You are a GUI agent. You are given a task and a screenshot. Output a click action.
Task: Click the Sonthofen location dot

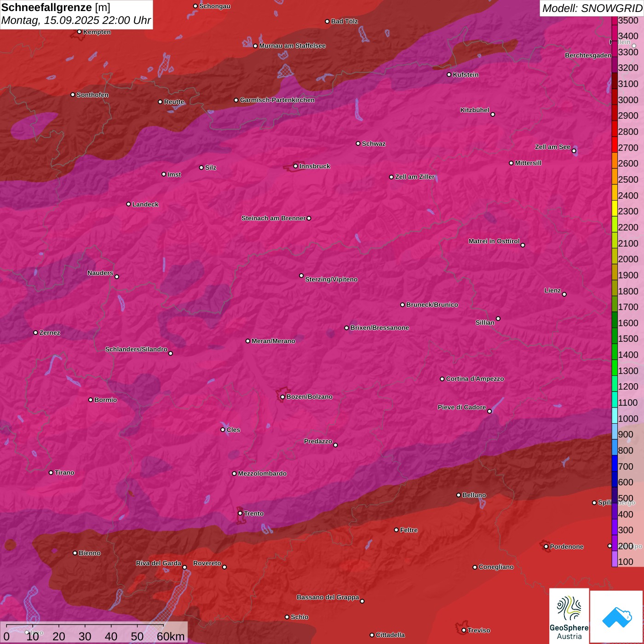(73, 95)
